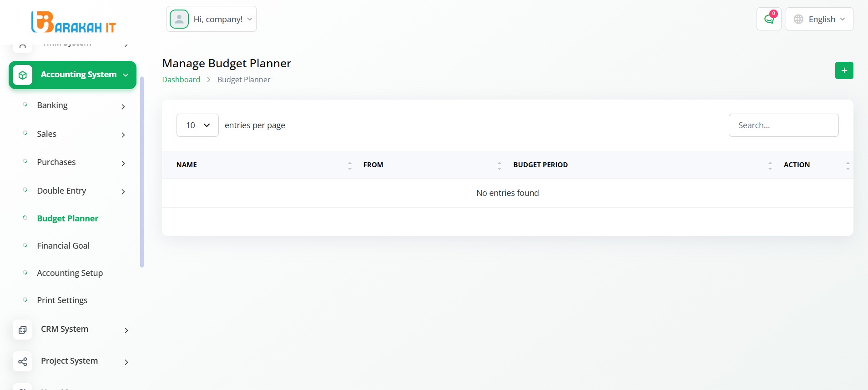Open entries per page selector
This screenshot has height=390, width=868.
pyautogui.click(x=197, y=125)
